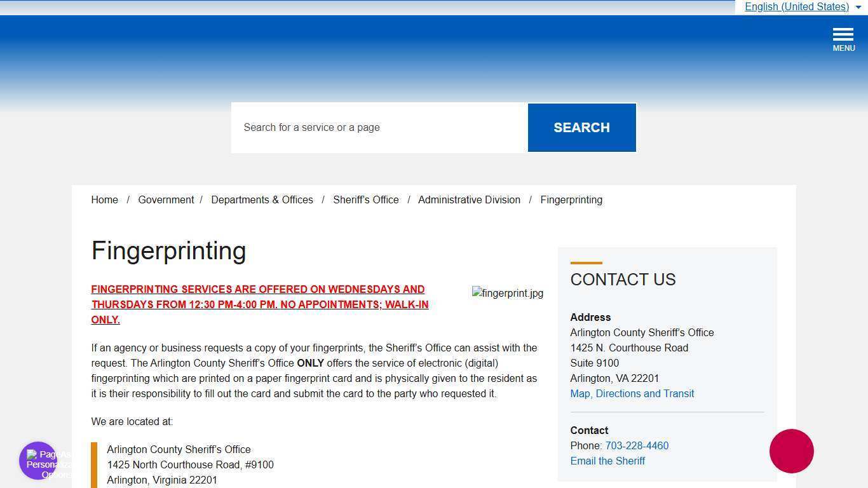Viewport: 868px width, 488px height.
Task: Open the hamburger MENU icon
Action: (843, 36)
